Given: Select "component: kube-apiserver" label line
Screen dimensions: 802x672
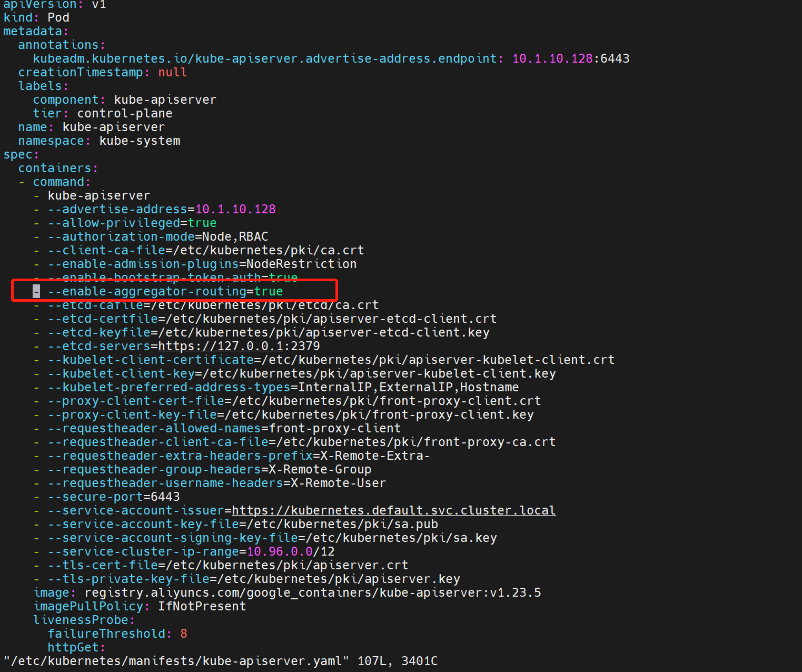Looking at the screenshot, I should coord(125,100).
